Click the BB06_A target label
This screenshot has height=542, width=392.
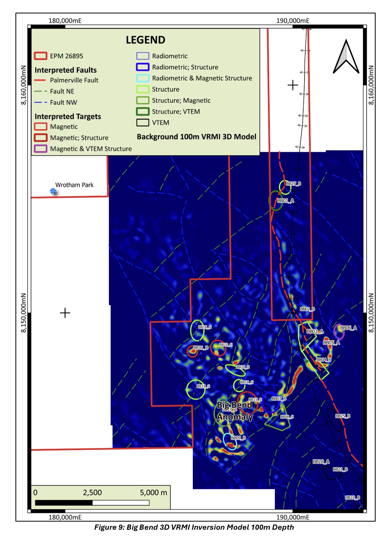[x=348, y=328]
